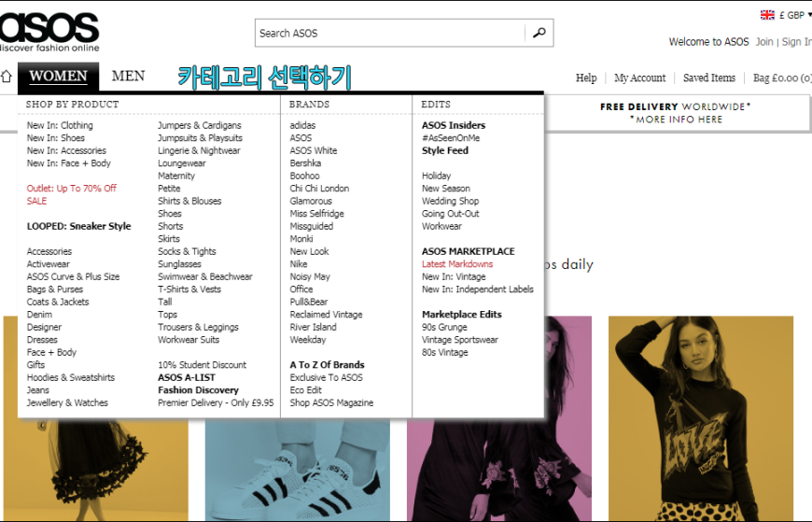Choose Hoodies & Sweatshirts
Screen dimensions: 812x522
(71, 377)
